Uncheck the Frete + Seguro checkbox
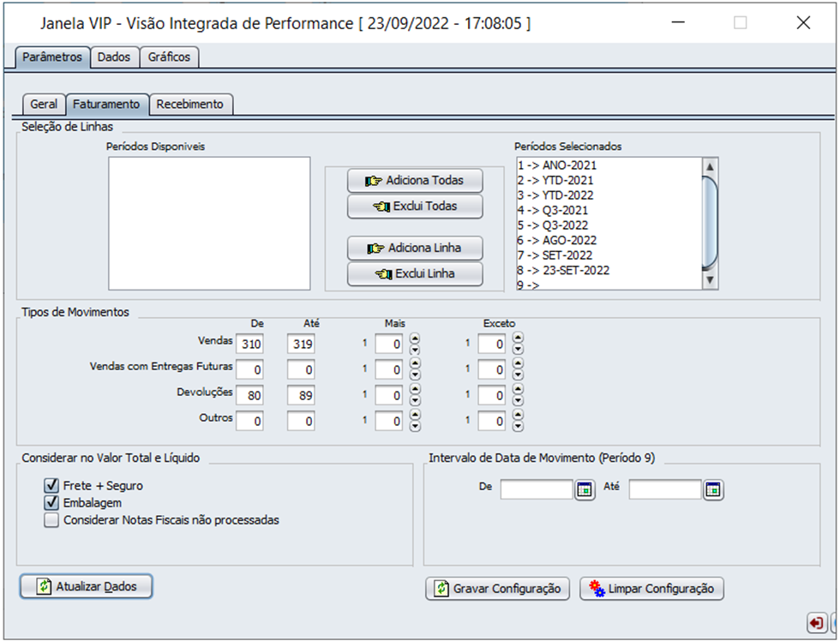Screen dimensions: 840x641 pos(51,486)
